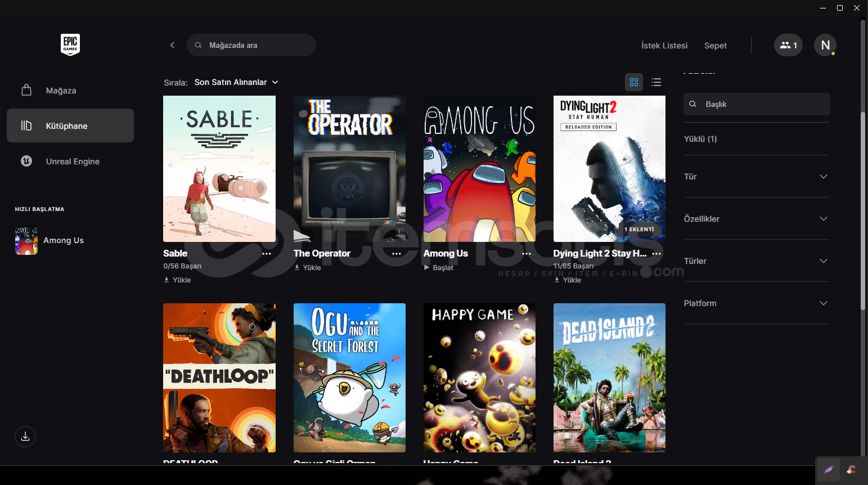The width and height of the screenshot is (868, 485).
Task: Open The Operator cover art
Action: (349, 169)
